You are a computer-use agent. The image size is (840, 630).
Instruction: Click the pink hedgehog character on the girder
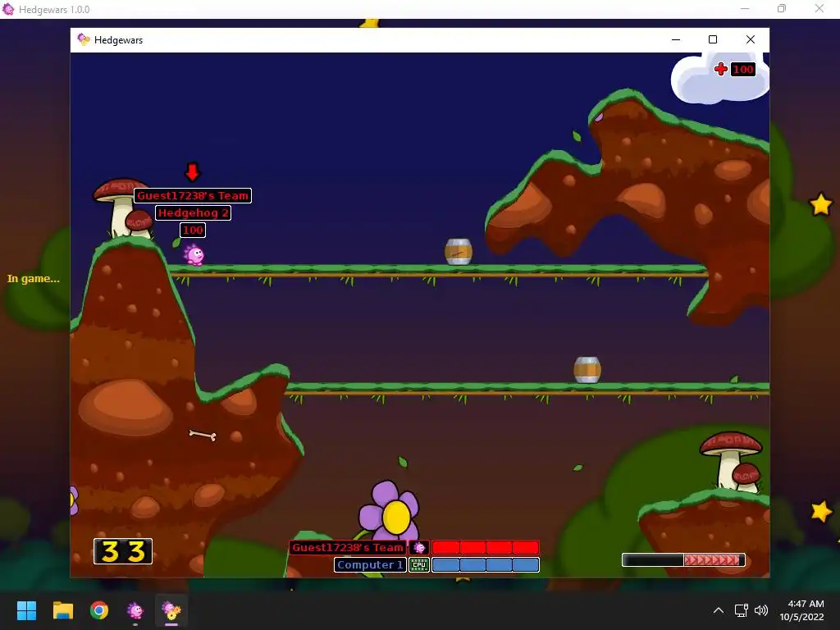[x=194, y=254]
